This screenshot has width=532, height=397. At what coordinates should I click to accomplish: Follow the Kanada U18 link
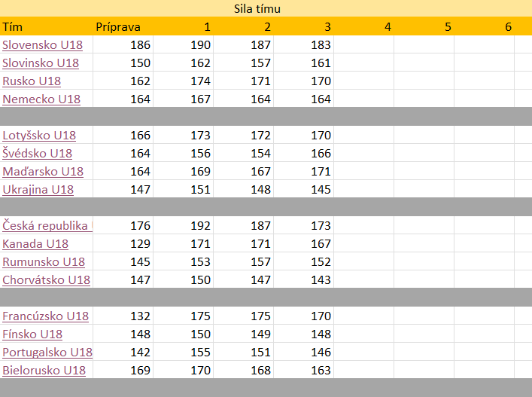pos(35,243)
